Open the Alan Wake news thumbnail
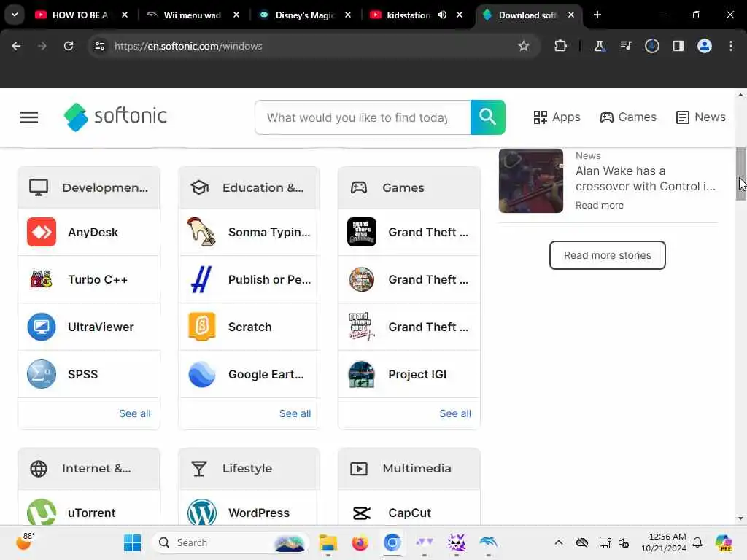This screenshot has height=560, width=747. click(531, 181)
